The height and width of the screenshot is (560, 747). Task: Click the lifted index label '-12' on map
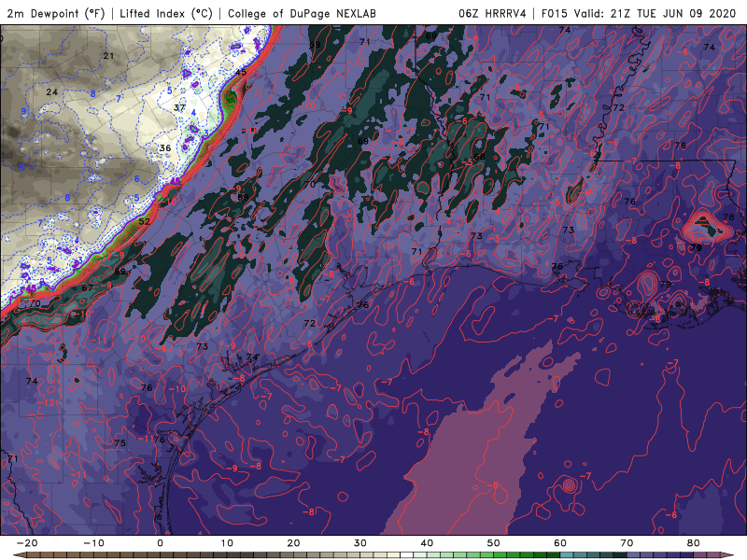[x=48, y=403]
